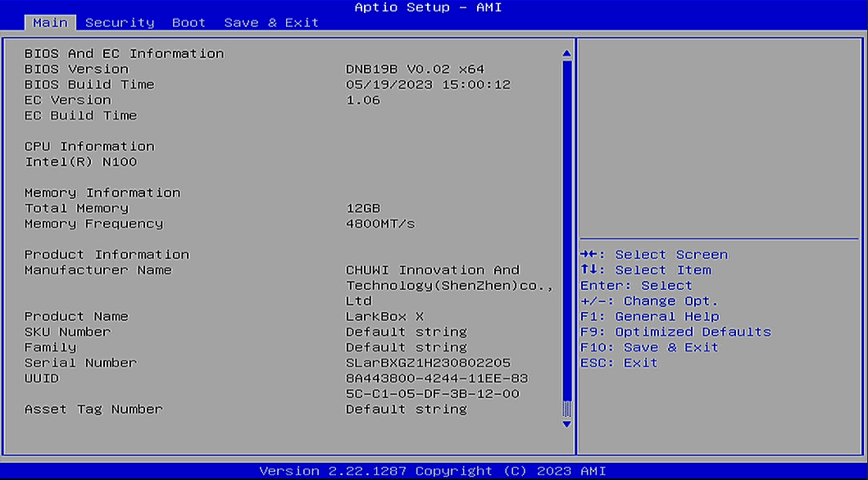Image resolution: width=868 pixels, height=480 pixels.
Task: Click serial SLarBXGZ1H230802205
Action: [x=428, y=364]
